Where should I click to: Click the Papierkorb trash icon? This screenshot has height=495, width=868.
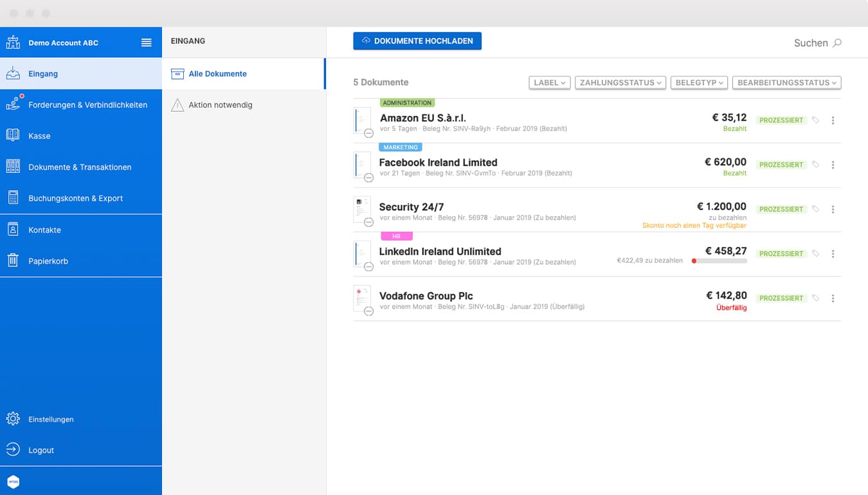(13, 260)
